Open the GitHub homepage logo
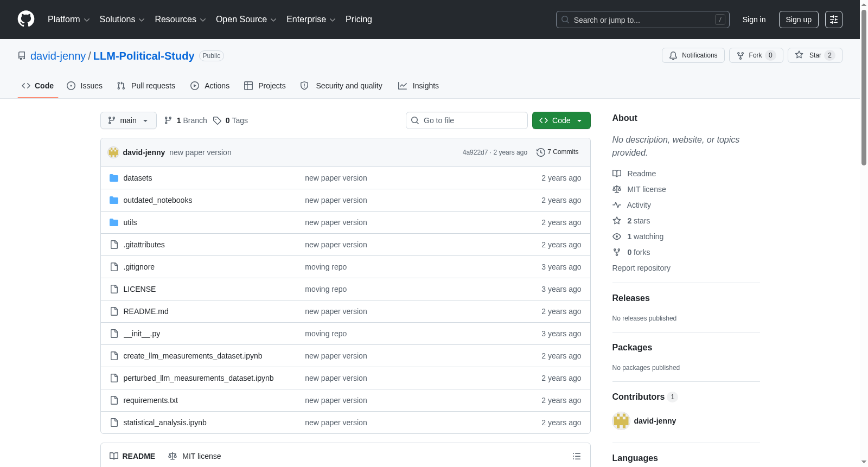The image size is (868, 467). click(x=26, y=20)
